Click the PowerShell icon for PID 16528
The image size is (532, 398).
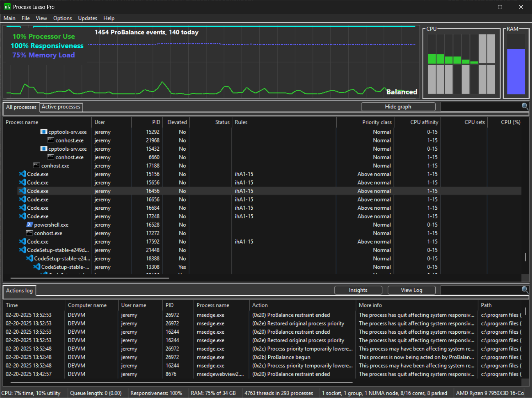pos(29,225)
